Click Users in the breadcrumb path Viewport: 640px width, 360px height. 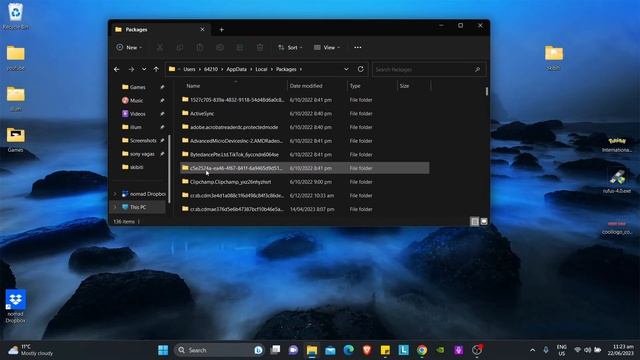point(189,69)
